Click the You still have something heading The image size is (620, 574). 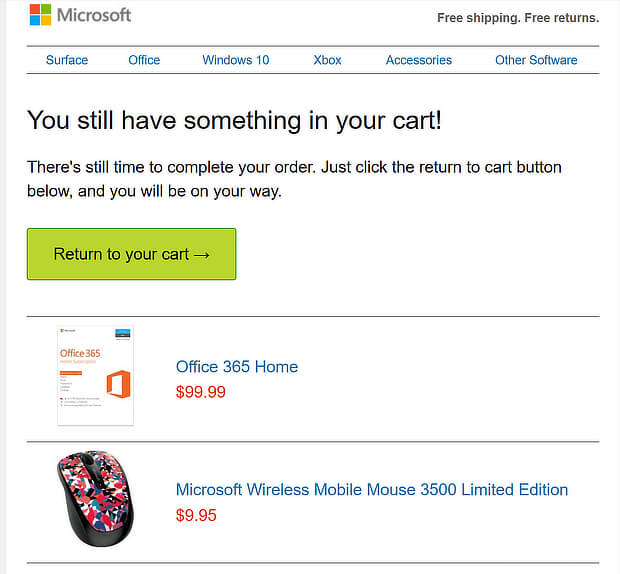[x=234, y=121]
